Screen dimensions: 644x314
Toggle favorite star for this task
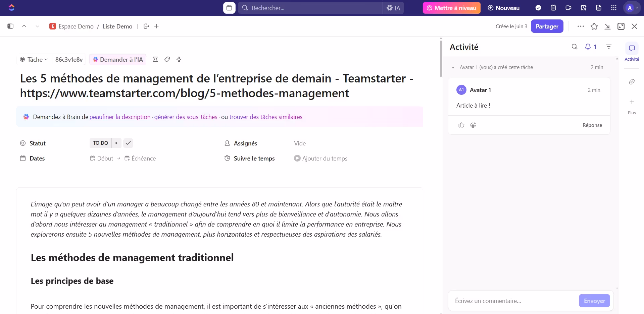(x=594, y=26)
